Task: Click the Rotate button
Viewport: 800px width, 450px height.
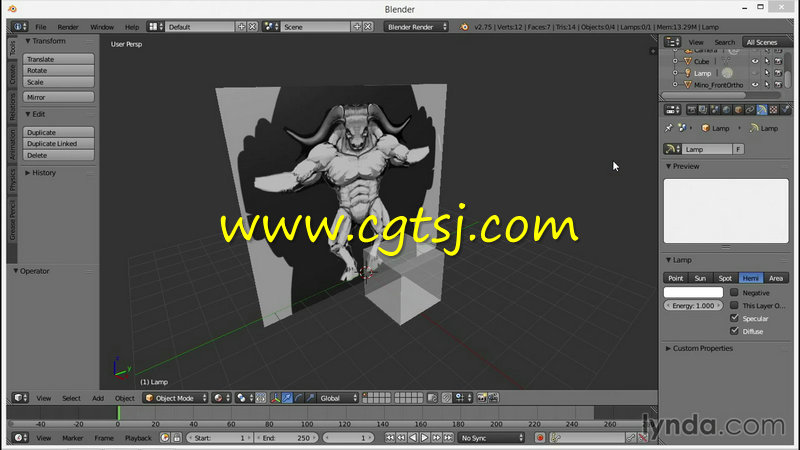Action: (58, 70)
